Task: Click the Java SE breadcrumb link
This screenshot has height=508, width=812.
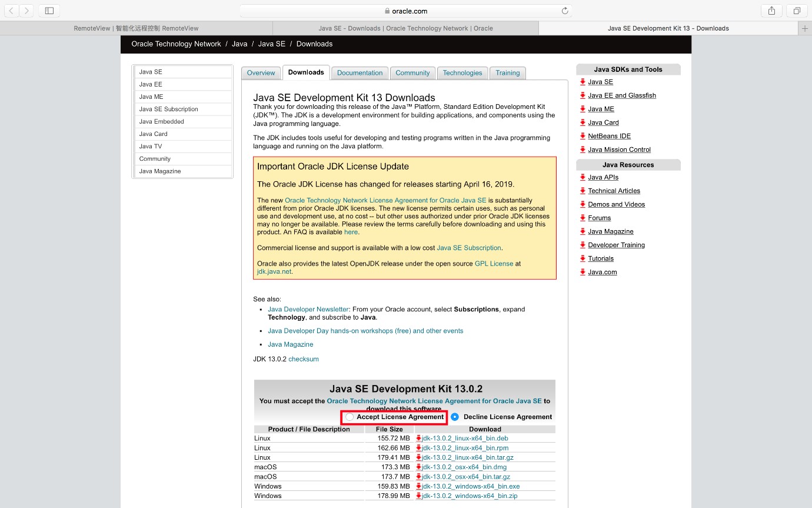Action: (271, 44)
